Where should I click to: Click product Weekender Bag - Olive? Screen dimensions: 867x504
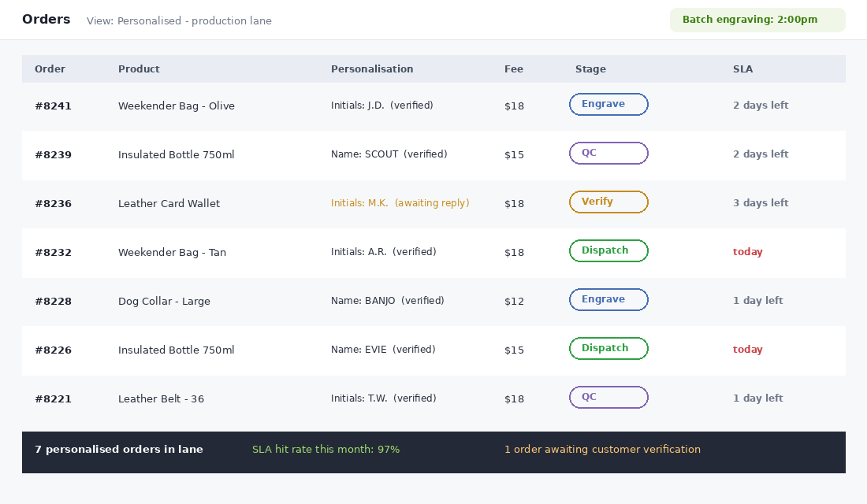tap(177, 106)
